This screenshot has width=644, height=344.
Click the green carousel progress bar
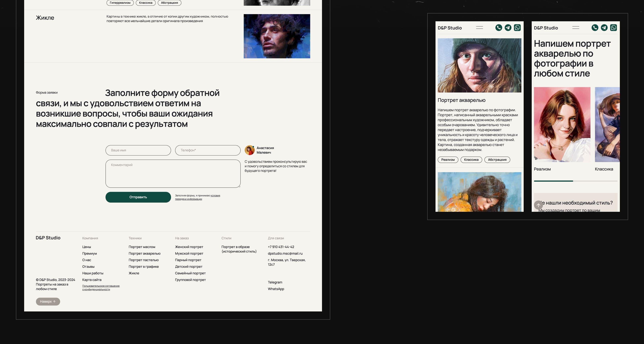[553, 181]
